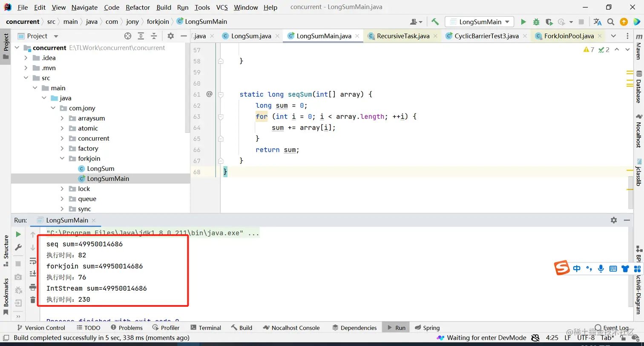Open the Nocalhost Console tool window
Image resolution: width=644 pixels, height=346 pixels.
pos(291,328)
